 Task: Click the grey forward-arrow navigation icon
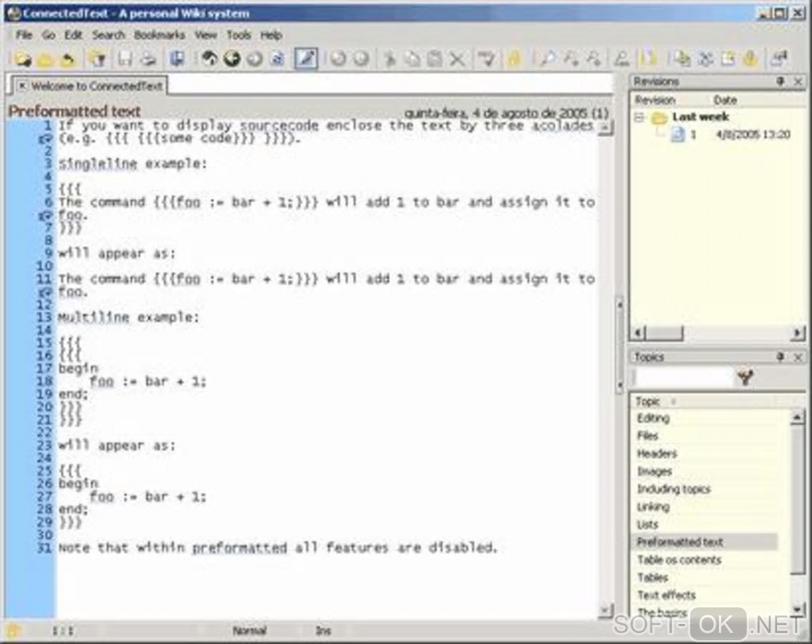click(x=255, y=59)
